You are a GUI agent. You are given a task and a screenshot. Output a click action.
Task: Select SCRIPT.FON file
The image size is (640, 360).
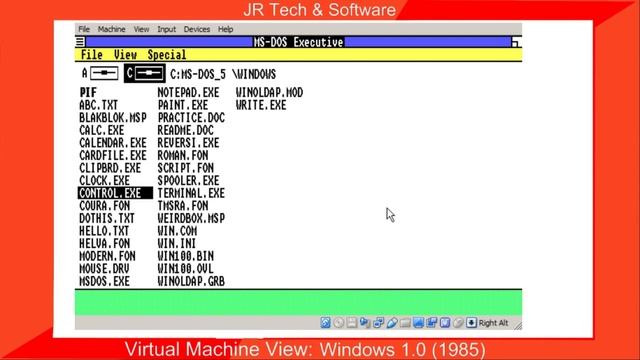click(186, 168)
